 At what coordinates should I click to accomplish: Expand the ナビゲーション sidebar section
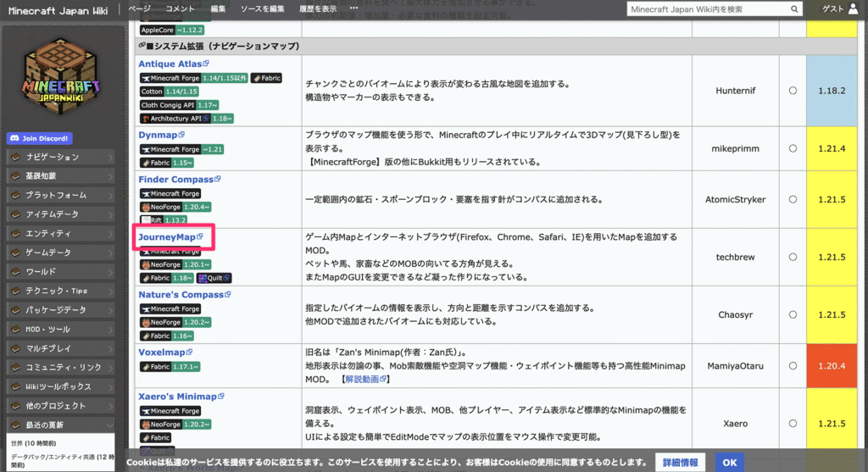61,157
